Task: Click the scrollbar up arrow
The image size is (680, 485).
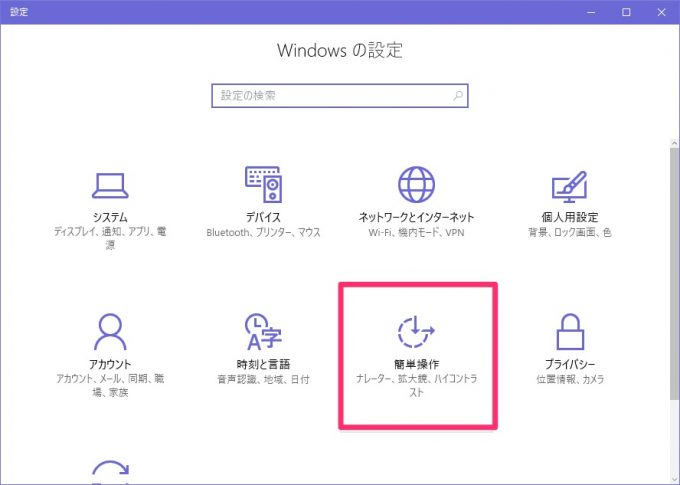Action: (674, 143)
